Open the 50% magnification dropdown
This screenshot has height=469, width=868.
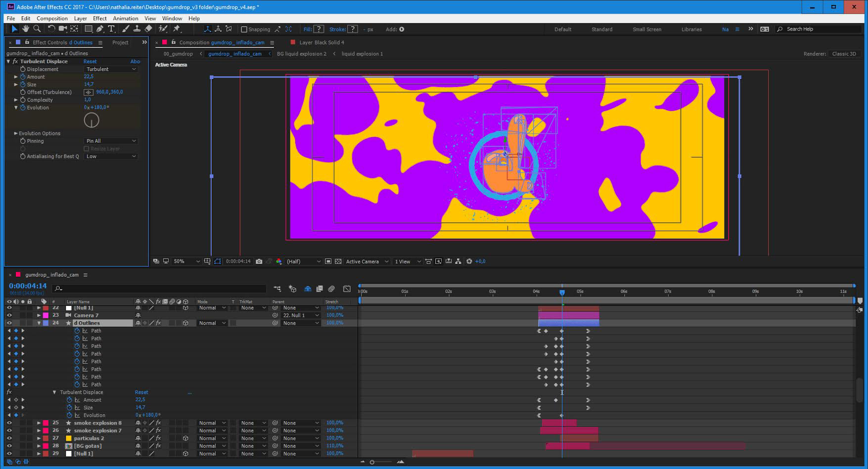point(186,261)
